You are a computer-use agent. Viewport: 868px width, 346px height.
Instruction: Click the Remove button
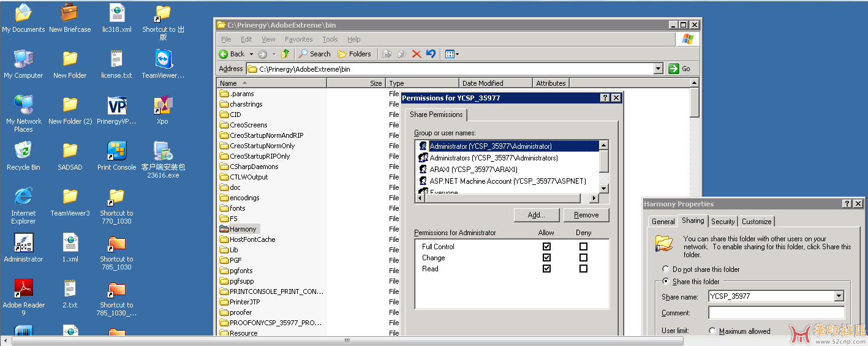click(586, 215)
